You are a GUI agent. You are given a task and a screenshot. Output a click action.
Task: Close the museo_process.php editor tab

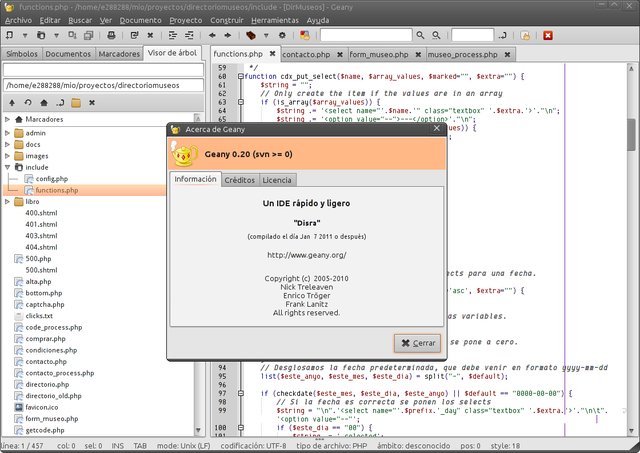507,54
